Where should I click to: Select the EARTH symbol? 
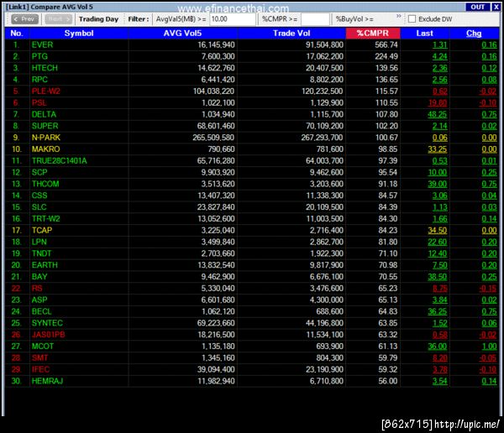45,265
